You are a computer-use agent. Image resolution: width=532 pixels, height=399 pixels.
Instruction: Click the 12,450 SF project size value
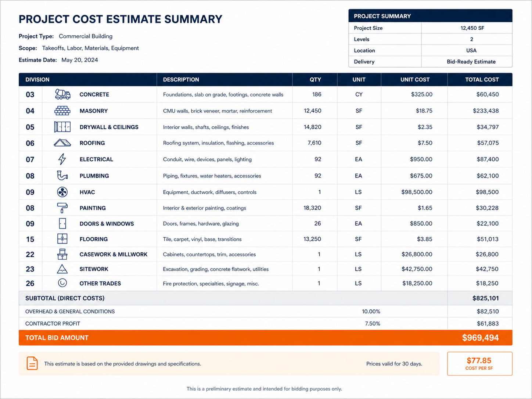[472, 28]
